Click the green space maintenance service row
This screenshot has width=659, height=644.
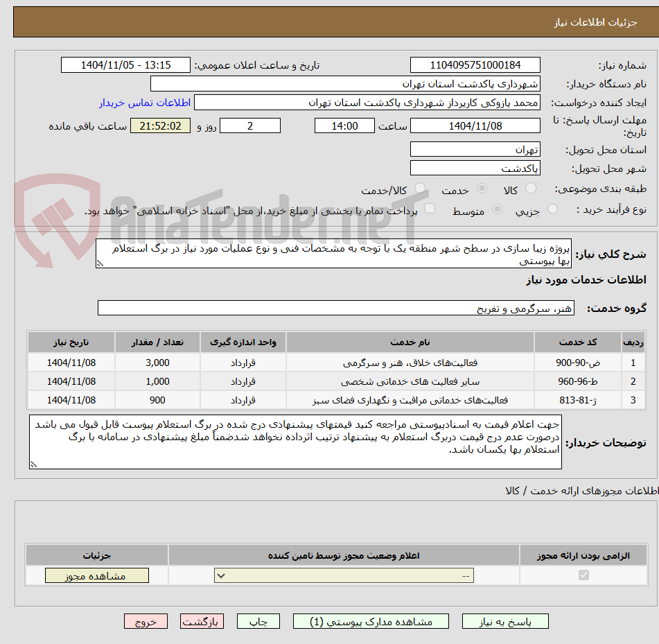click(336, 400)
